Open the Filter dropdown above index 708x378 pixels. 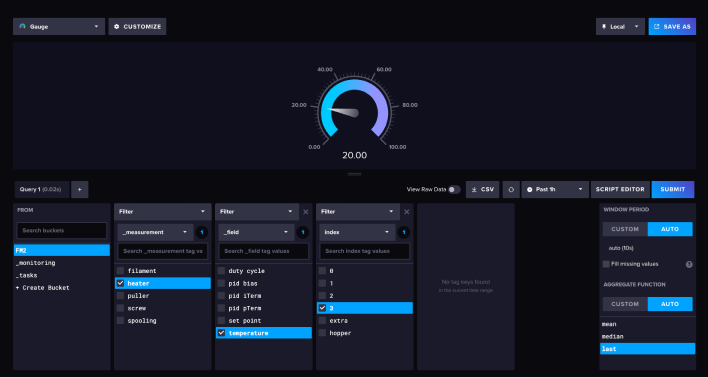coord(358,211)
